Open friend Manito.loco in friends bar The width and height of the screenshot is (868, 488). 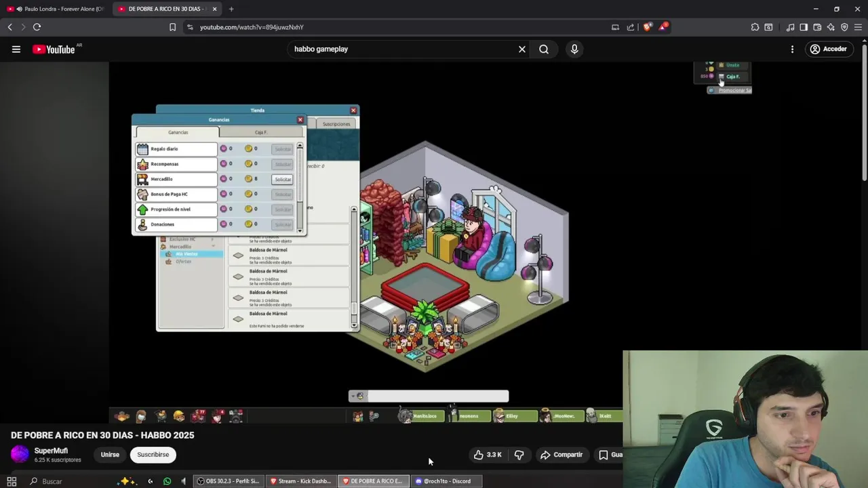click(x=421, y=416)
